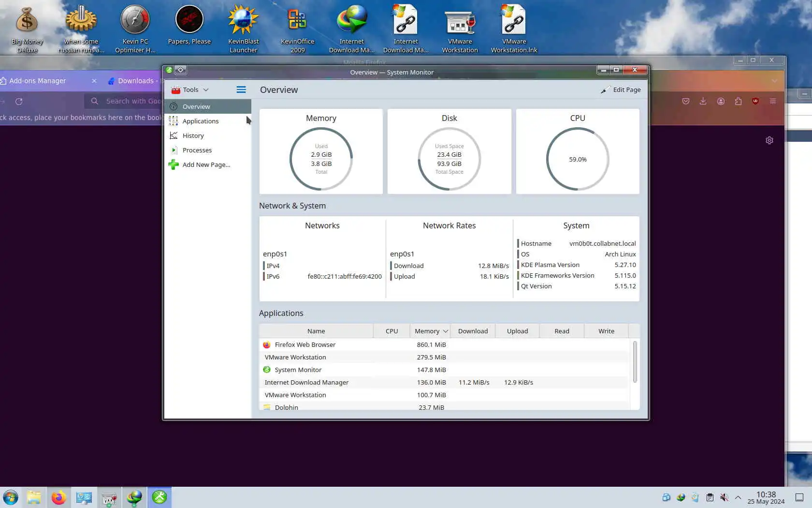Viewport: 812px width, 508px height.
Task: Launch the Papers, Please desktop shortcut
Action: tap(189, 25)
